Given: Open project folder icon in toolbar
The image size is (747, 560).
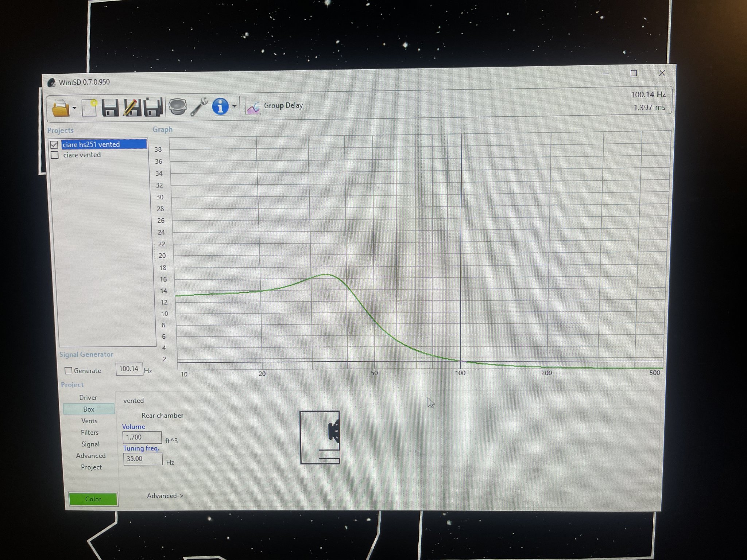Looking at the screenshot, I should tap(61, 108).
